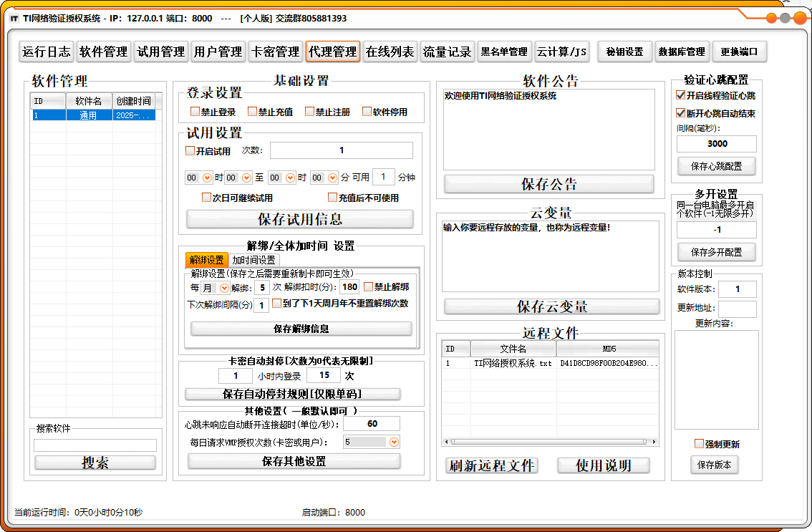Click 刷新远程文件 to refresh remote files

click(x=491, y=465)
